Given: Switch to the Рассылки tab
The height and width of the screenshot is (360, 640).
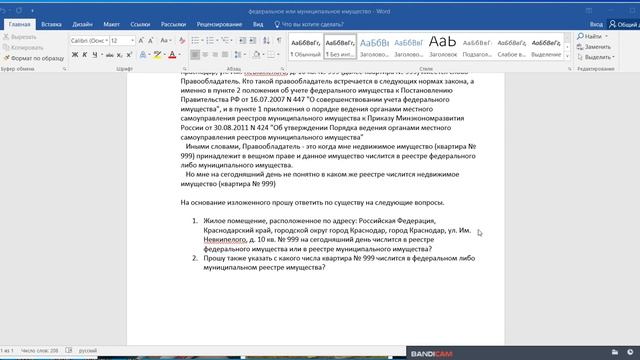Looking at the screenshot, I should click(x=173, y=24).
